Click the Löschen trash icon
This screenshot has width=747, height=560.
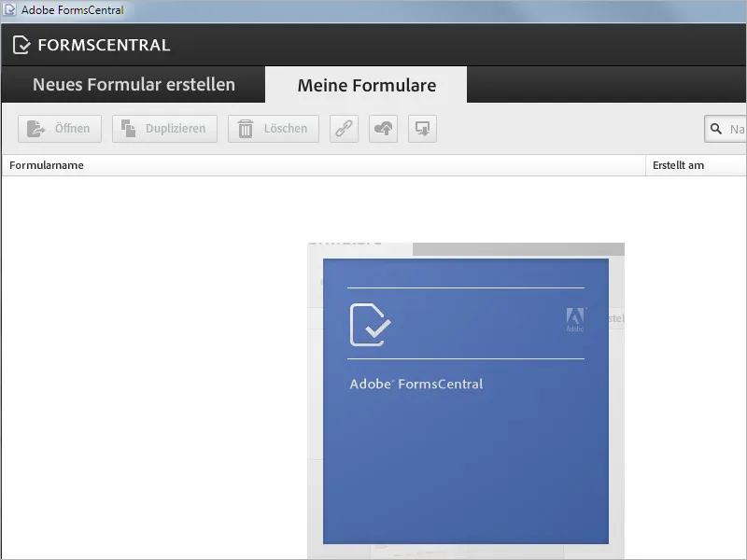(x=247, y=128)
